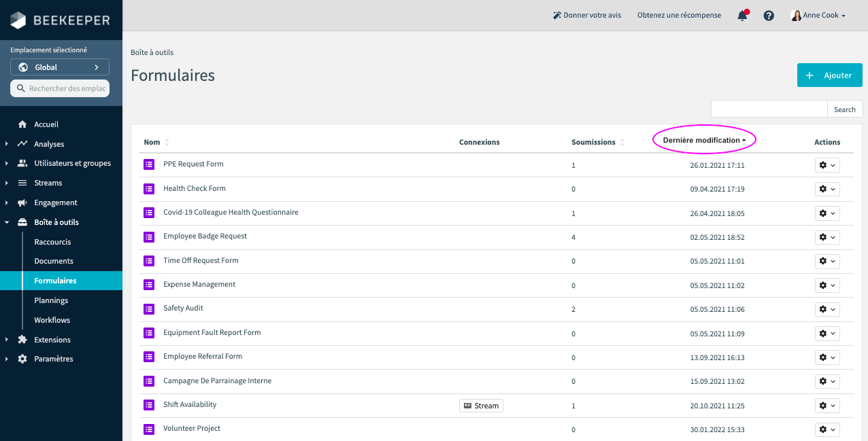Open the notifications bell

(x=742, y=15)
